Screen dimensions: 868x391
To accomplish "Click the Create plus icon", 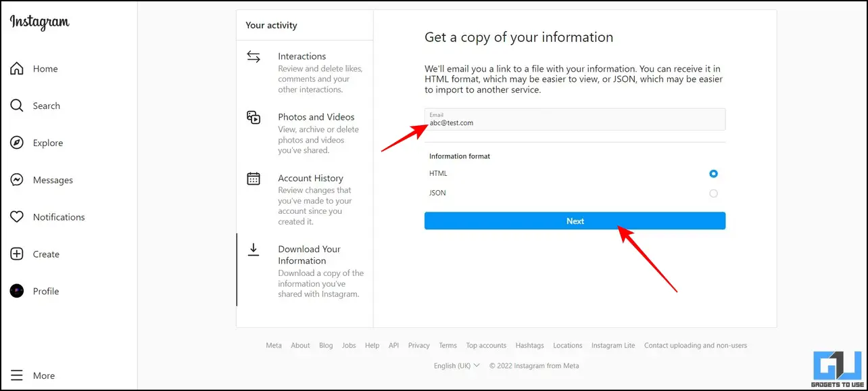I will [x=17, y=254].
